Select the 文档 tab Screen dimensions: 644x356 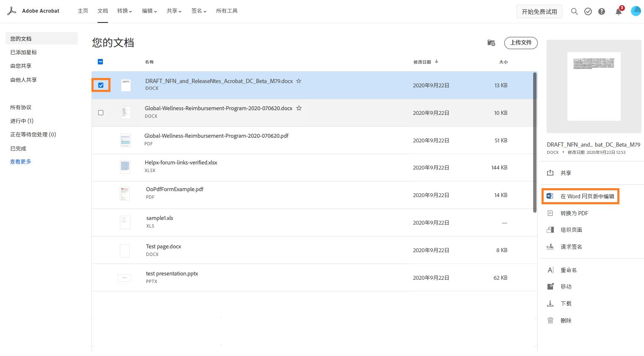[x=102, y=11]
